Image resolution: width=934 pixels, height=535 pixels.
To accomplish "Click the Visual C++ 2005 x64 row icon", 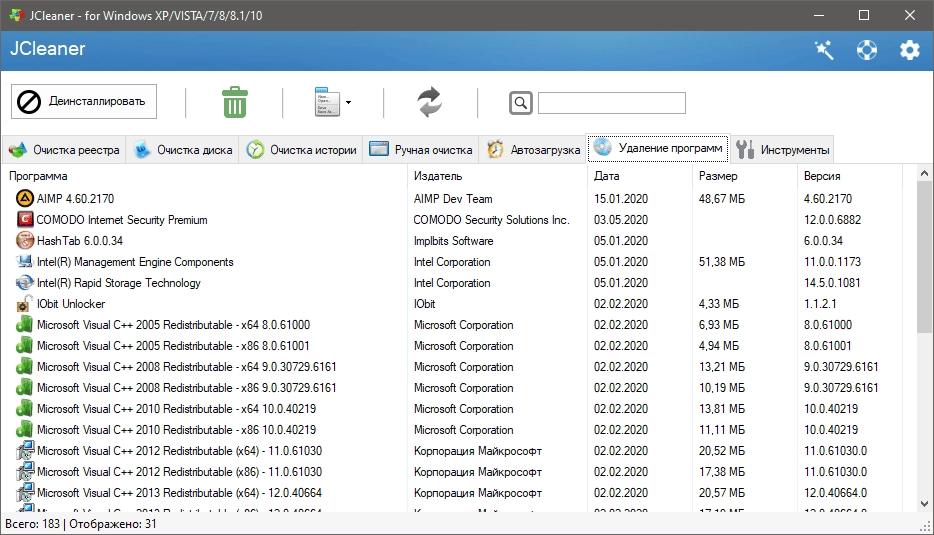I will tap(24, 325).
